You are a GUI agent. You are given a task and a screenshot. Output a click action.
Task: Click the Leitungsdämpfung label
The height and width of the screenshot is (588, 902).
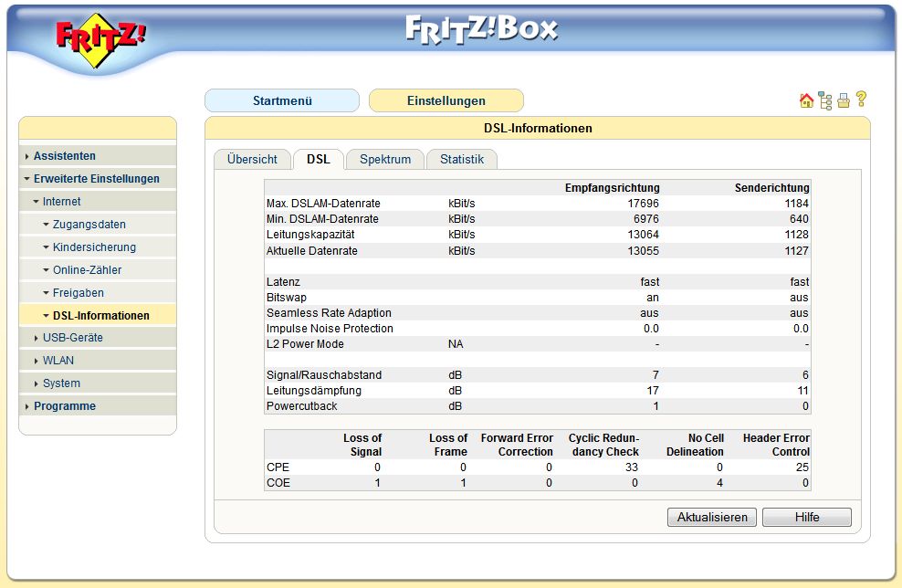(313, 391)
